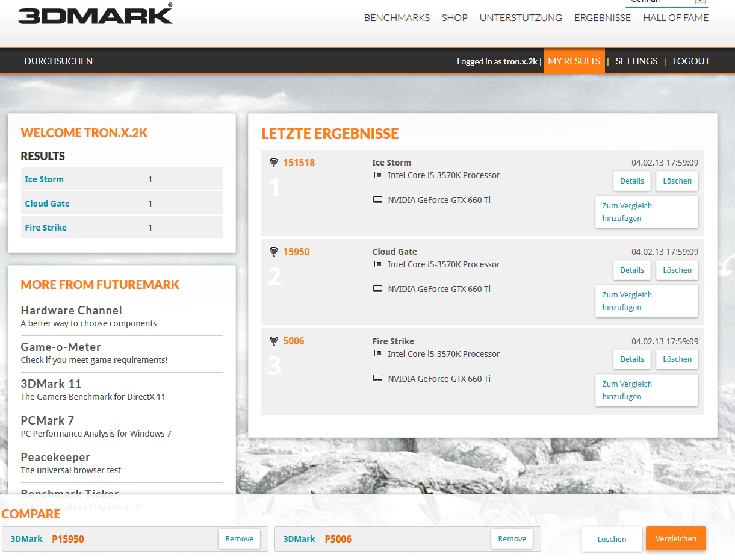Screen dimensions: 735x560
Task: Click processor icon in Cloud Gate result
Action: (x=378, y=264)
